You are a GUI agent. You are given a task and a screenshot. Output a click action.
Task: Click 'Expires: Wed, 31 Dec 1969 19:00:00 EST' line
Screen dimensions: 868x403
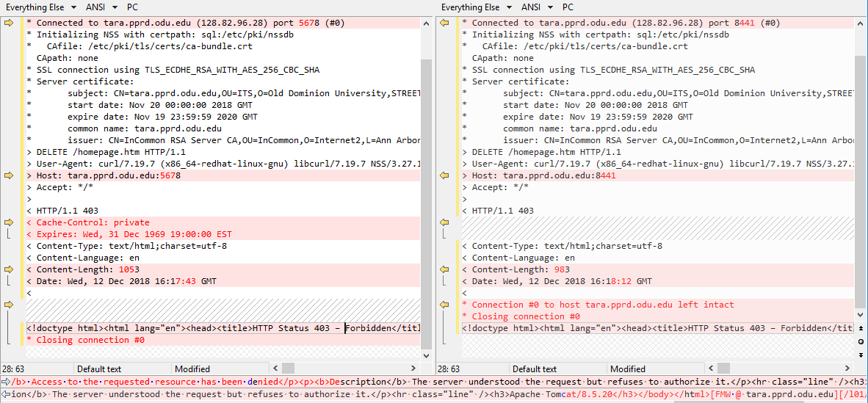223,233
